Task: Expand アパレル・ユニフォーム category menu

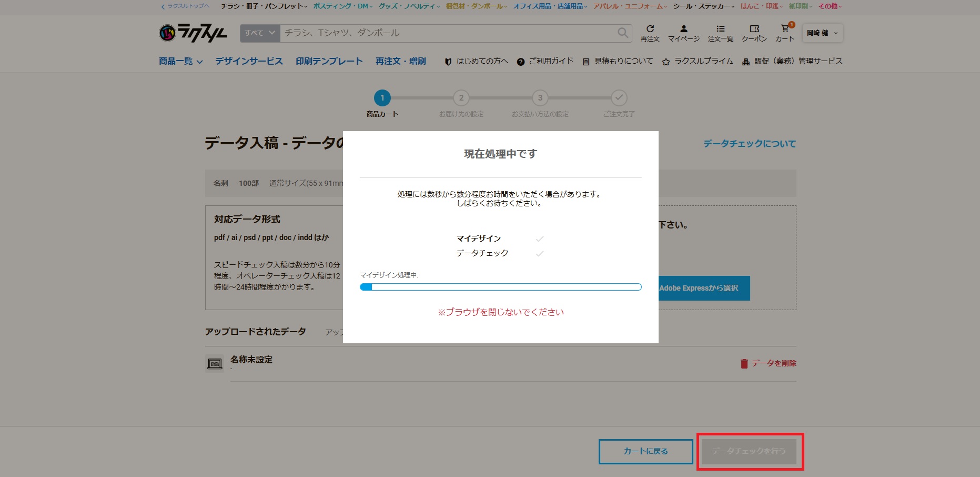Action: point(630,6)
